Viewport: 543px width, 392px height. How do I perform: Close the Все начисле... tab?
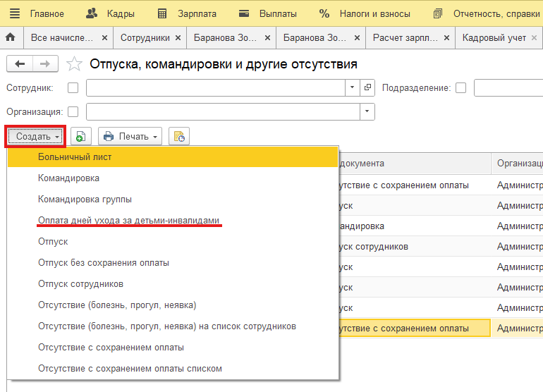pos(104,38)
